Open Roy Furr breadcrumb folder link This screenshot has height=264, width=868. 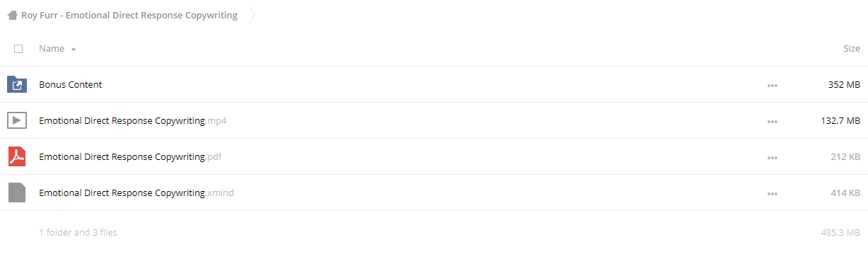tap(129, 15)
